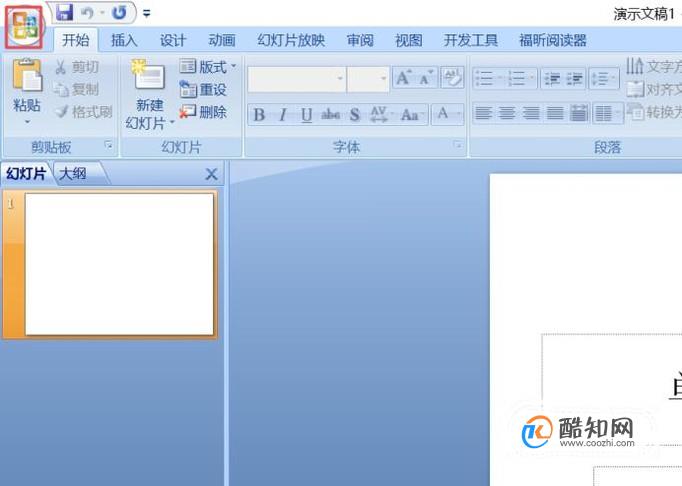Screen dimensions: 682x486
Task: Switch to the 大纲 outline tab
Action: pyautogui.click(x=73, y=174)
